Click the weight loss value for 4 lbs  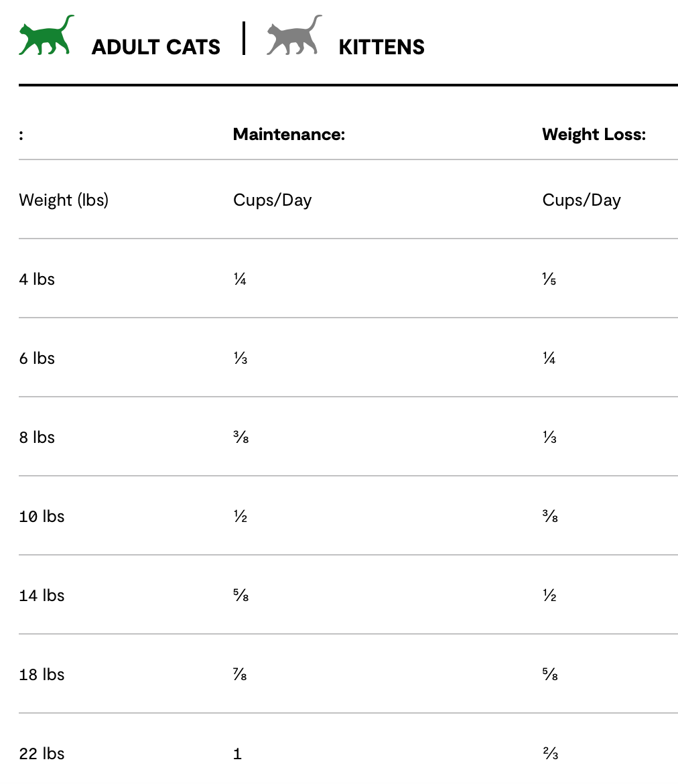(x=549, y=279)
